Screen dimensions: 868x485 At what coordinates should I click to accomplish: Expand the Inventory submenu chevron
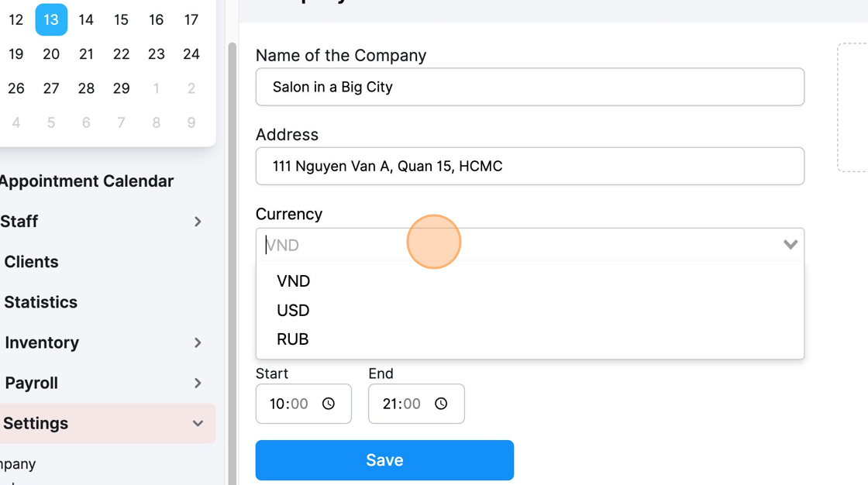pos(198,342)
